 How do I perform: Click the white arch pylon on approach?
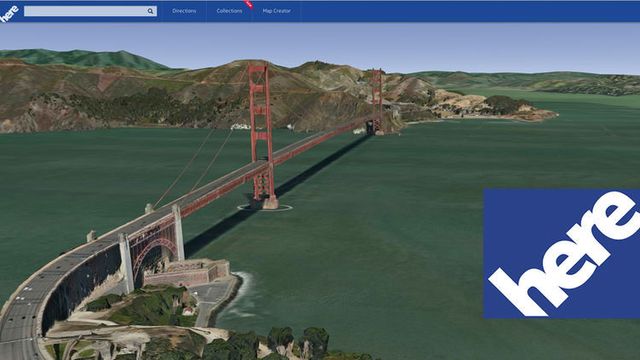(127, 263)
